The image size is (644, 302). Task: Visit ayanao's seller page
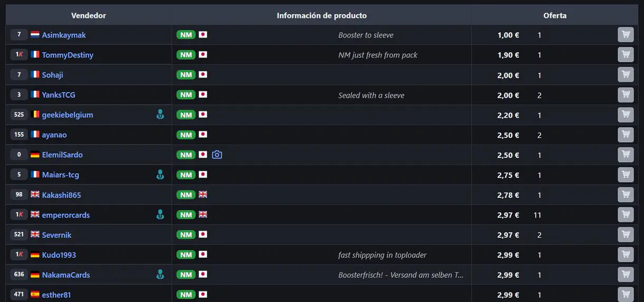[54, 135]
